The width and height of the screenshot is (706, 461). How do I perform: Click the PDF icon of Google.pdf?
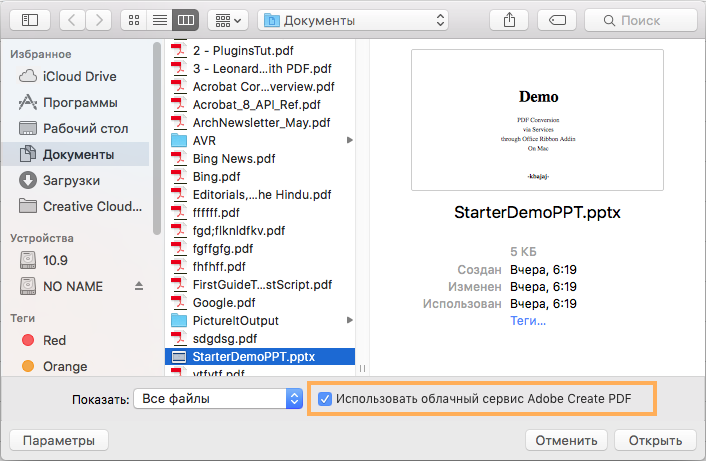tap(179, 302)
